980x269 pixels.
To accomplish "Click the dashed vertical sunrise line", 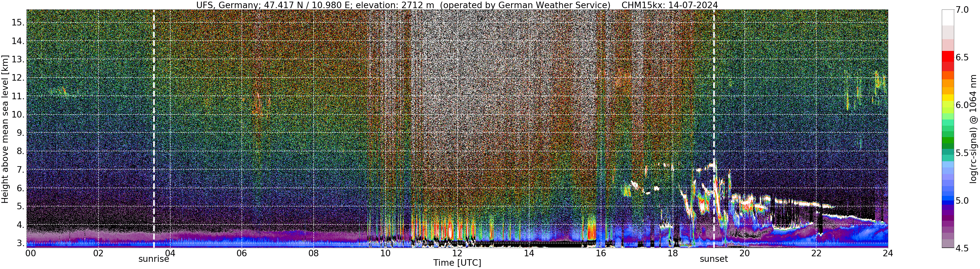I will [154, 129].
